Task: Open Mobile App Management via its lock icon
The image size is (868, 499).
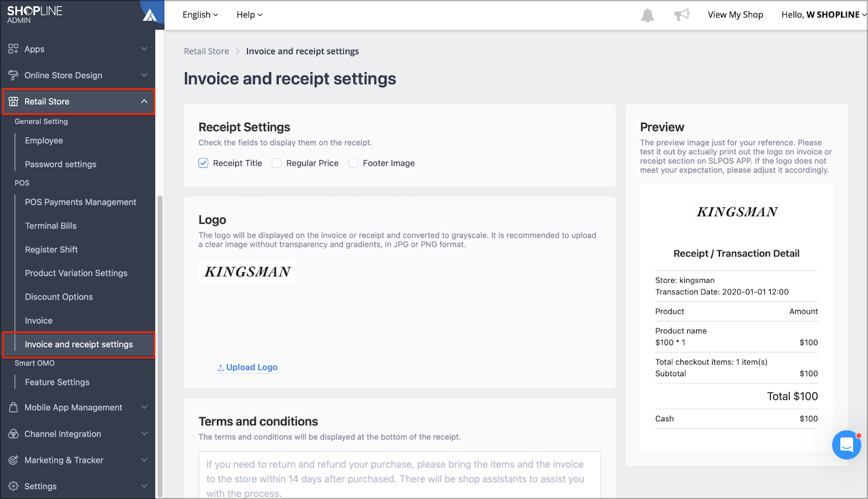Action: point(13,407)
